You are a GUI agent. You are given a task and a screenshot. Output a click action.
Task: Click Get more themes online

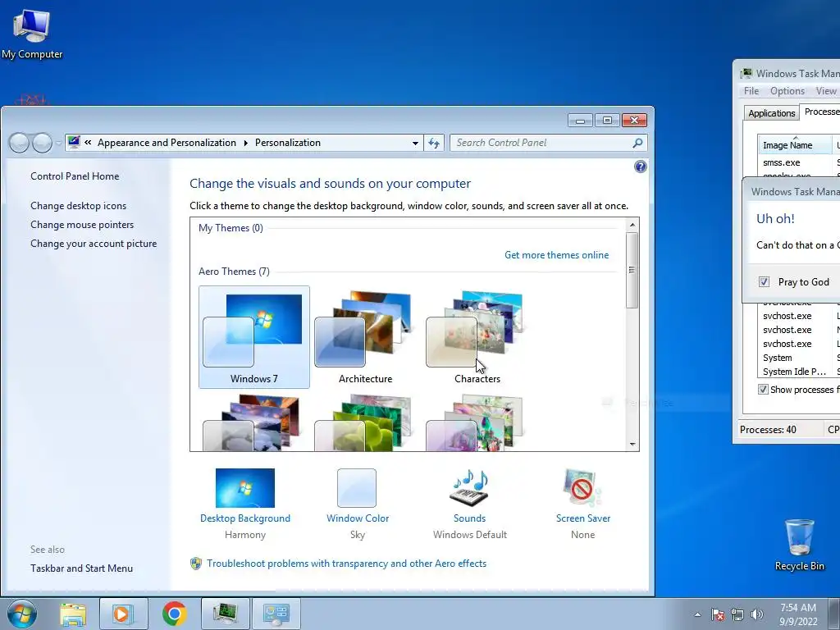click(x=557, y=255)
